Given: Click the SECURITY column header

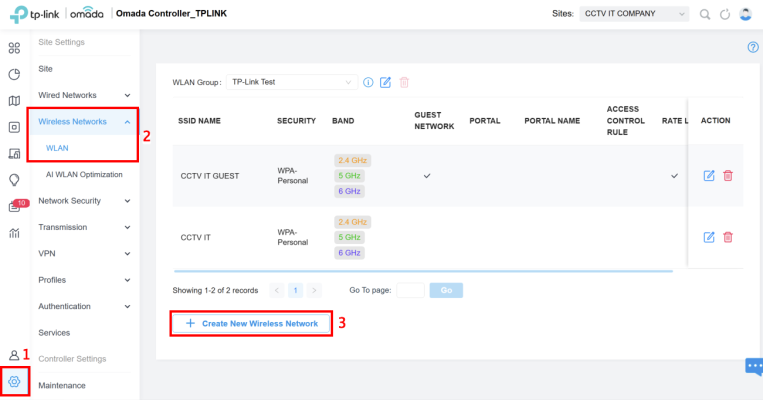Looking at the screenshot, I should [x=296, y=121].
